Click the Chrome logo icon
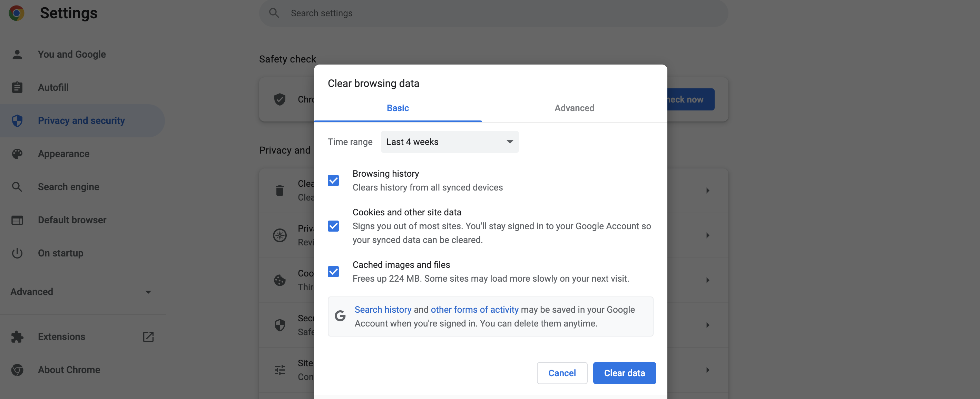 (x=16, y=13)
